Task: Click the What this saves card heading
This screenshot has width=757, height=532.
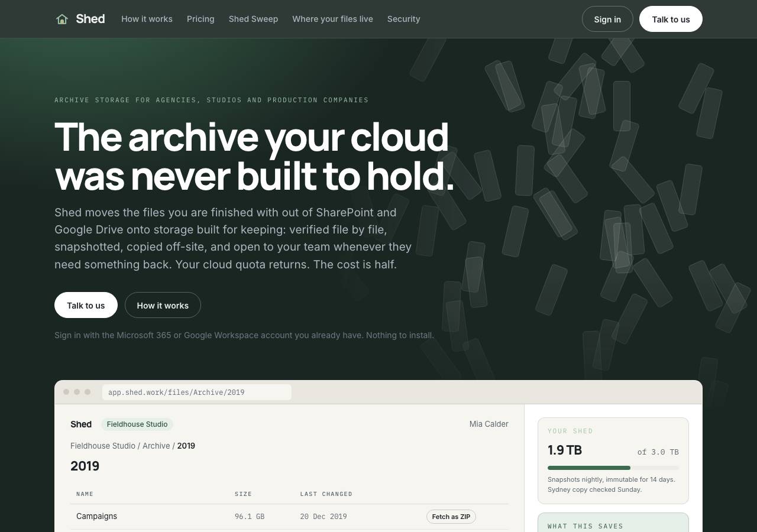Action: (585, 526)
